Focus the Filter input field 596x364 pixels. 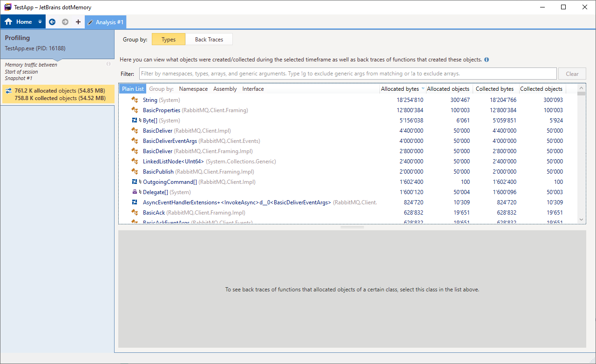click(x=348, y=74)
